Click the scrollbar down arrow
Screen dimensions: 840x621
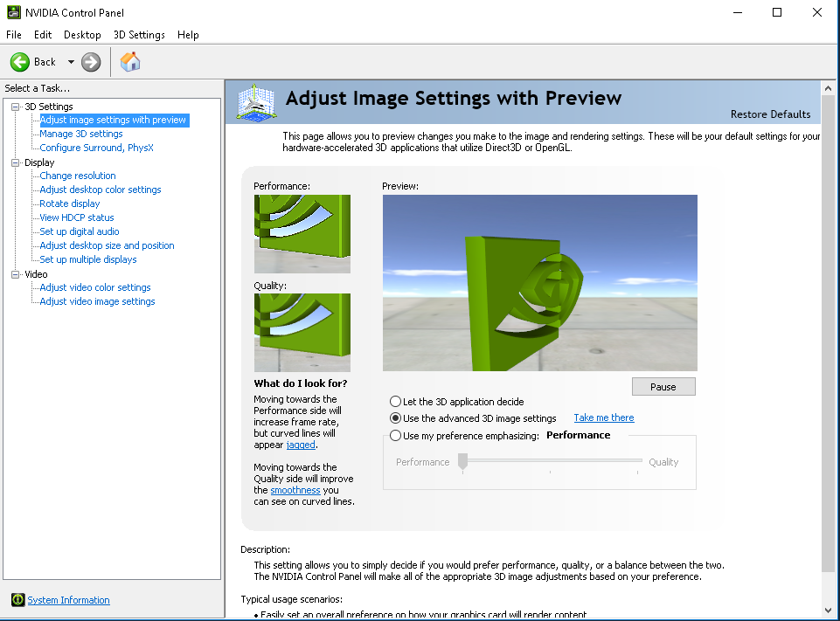tap(828, 610)
